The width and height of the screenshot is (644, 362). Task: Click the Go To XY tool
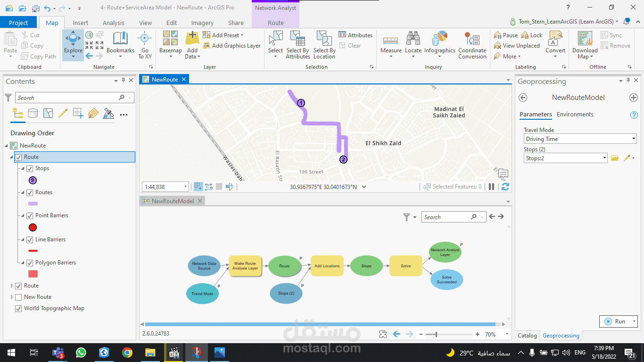[145, 45]
